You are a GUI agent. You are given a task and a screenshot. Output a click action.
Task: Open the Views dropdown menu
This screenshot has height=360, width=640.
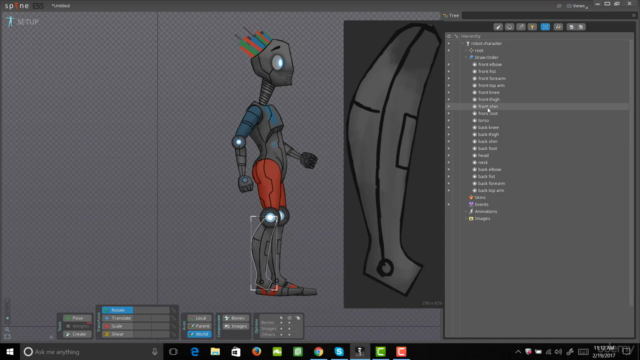[578, 6]
